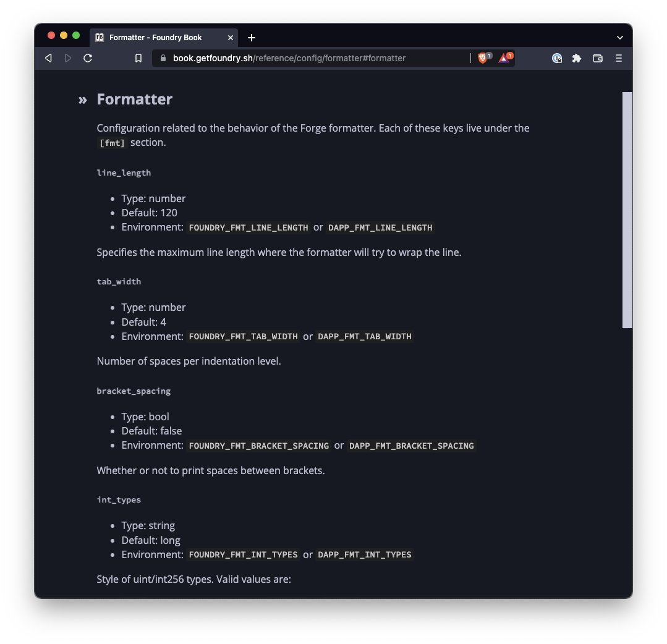The height and width of the screenshot is (644, 667).
Task: Click the page vertical scrollbar thumb
Action: 627,210
